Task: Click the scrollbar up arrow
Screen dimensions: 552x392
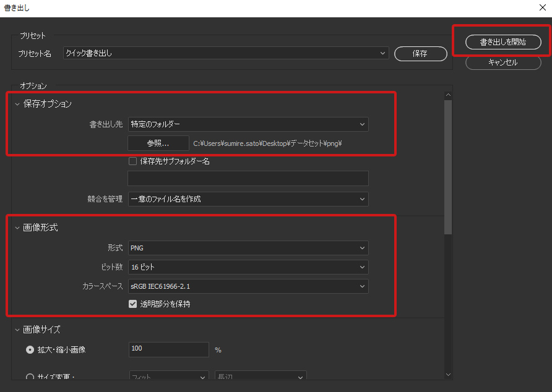Action: point(448,95)
